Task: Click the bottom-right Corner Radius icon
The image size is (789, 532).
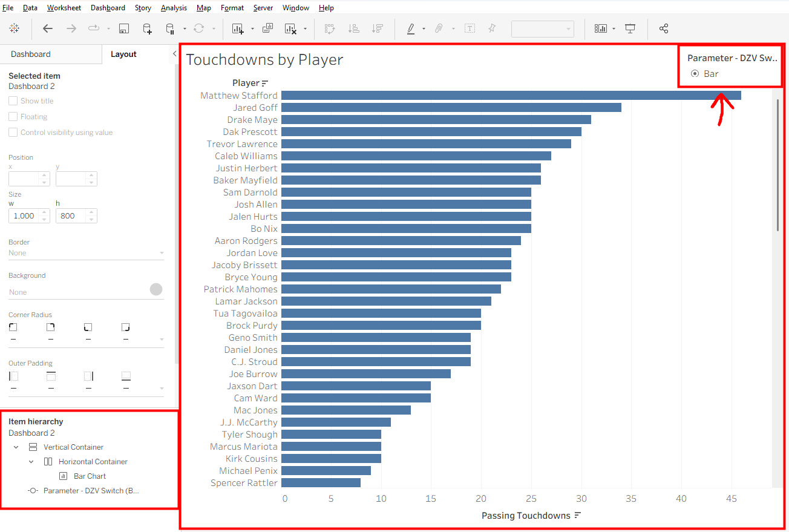Action: tap(125, 327)
